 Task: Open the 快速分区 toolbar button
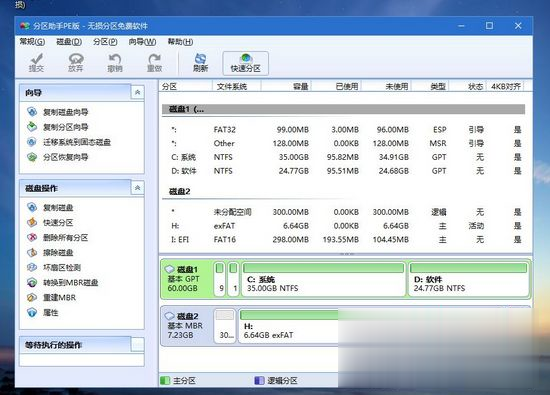(246, 63)
